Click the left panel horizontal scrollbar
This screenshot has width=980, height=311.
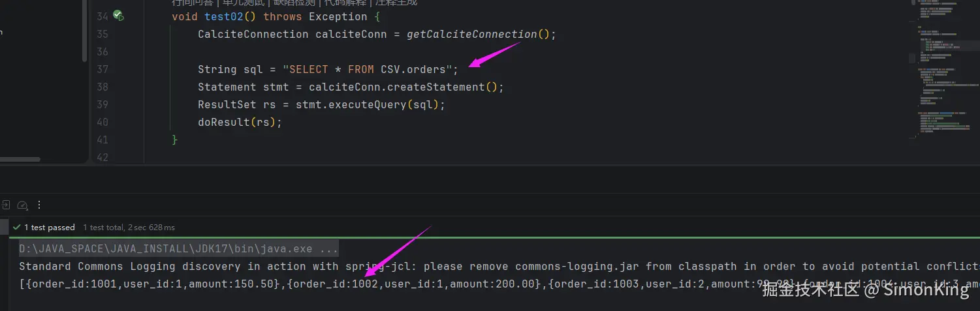coord(20,159)
